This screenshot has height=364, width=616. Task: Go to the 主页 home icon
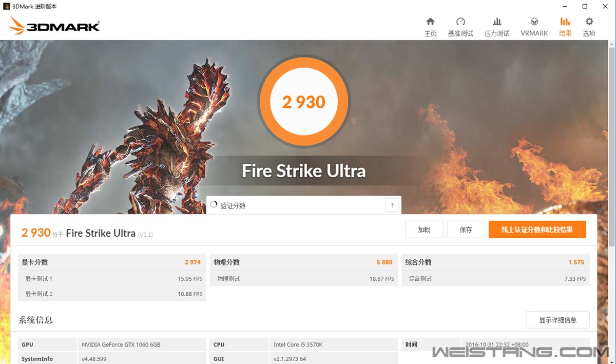(x=430, y=22)
